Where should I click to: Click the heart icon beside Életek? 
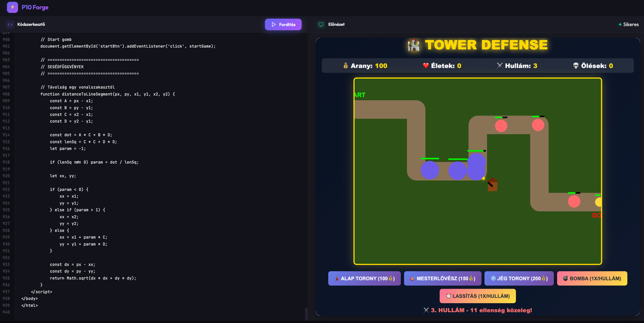pos(426,66)
